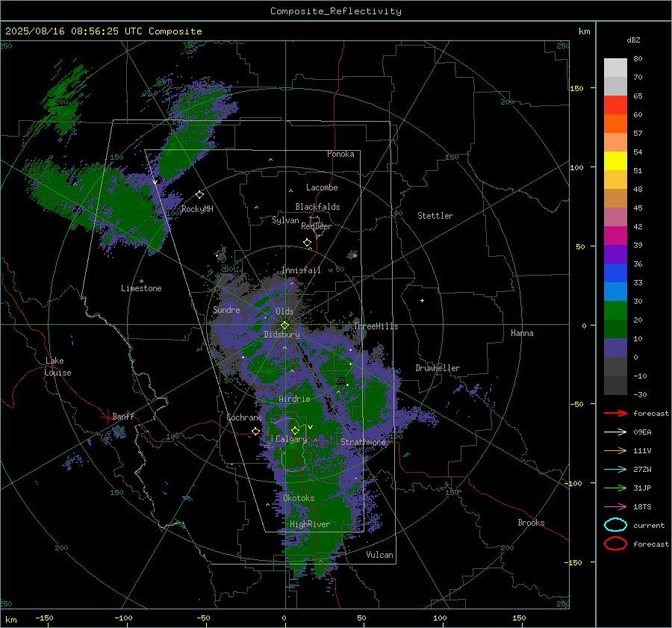Click the Airdrie label
This screenshot has width=672, height=628.
pos(294,399)
